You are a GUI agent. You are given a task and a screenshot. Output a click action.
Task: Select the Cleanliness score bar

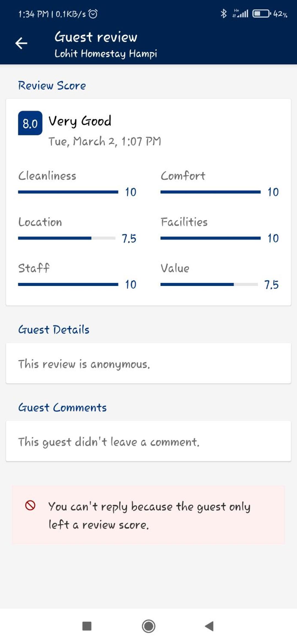coord(68,192)
